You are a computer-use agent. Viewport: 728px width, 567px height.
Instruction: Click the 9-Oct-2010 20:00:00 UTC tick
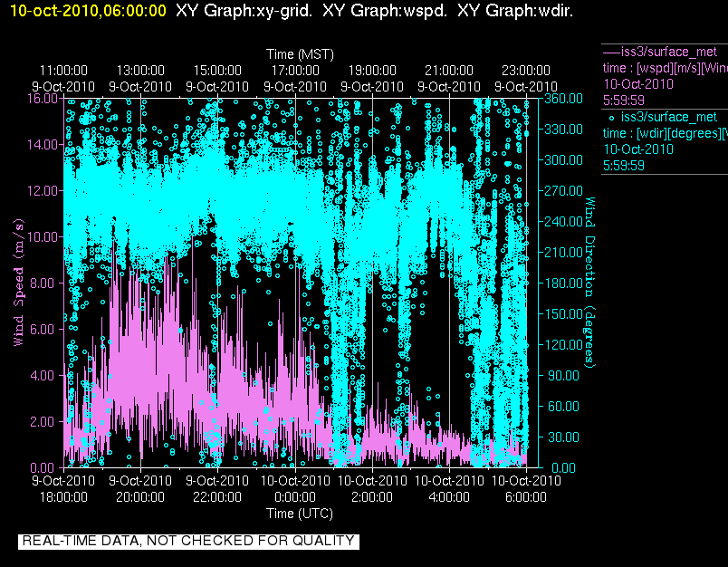(140, 488)
